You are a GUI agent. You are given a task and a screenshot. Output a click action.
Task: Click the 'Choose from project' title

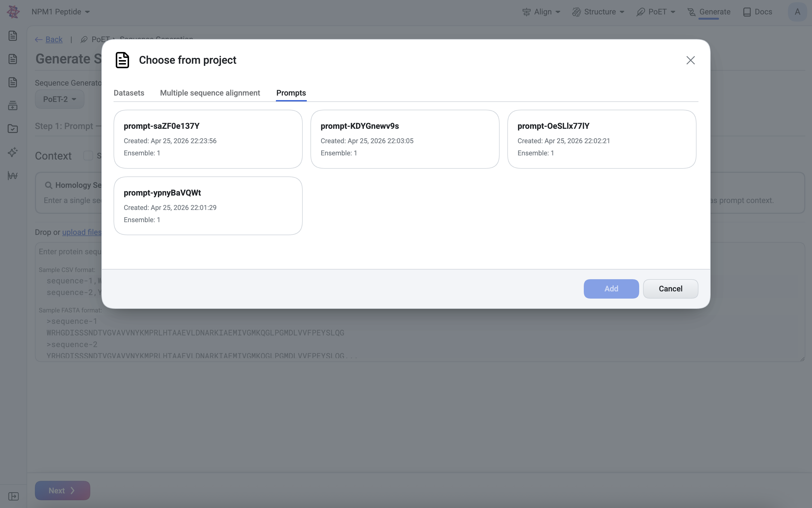187,60
